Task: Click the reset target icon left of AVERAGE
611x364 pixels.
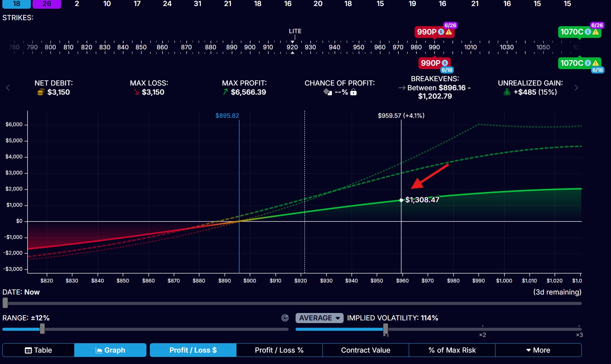Action: [x=285, y=318]
